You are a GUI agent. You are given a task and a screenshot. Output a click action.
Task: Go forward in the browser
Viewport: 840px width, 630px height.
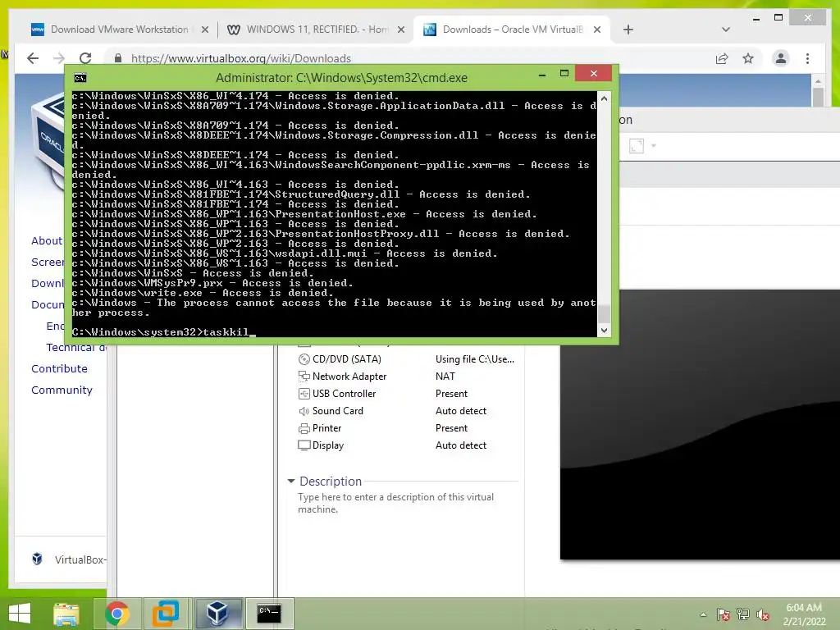59,58
